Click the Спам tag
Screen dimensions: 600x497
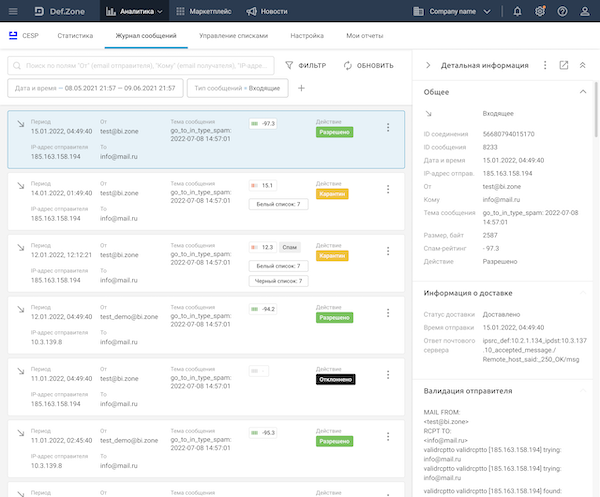point(290,247)
